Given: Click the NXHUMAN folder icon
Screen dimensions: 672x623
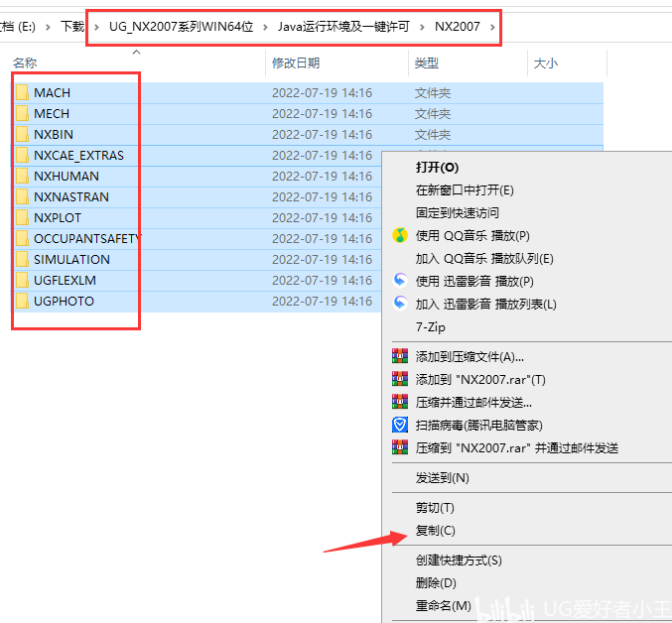Looking at the screenshot, I should pyautogui.click(x=22, y=176).
